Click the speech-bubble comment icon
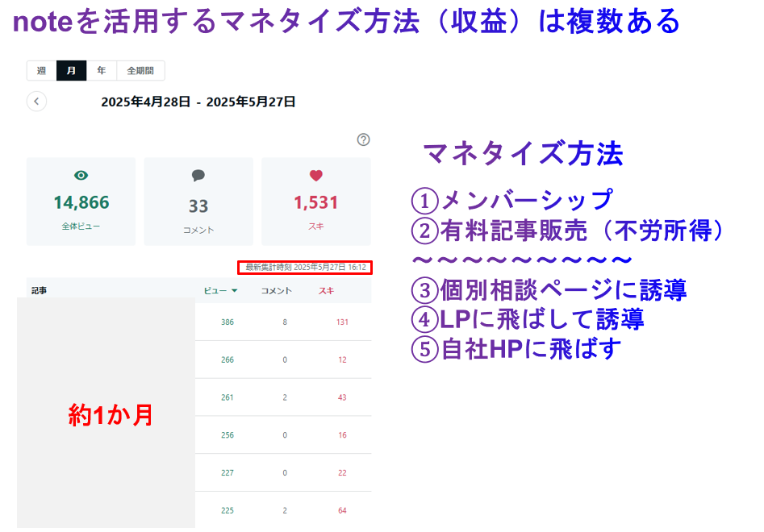 pos(198,175)
